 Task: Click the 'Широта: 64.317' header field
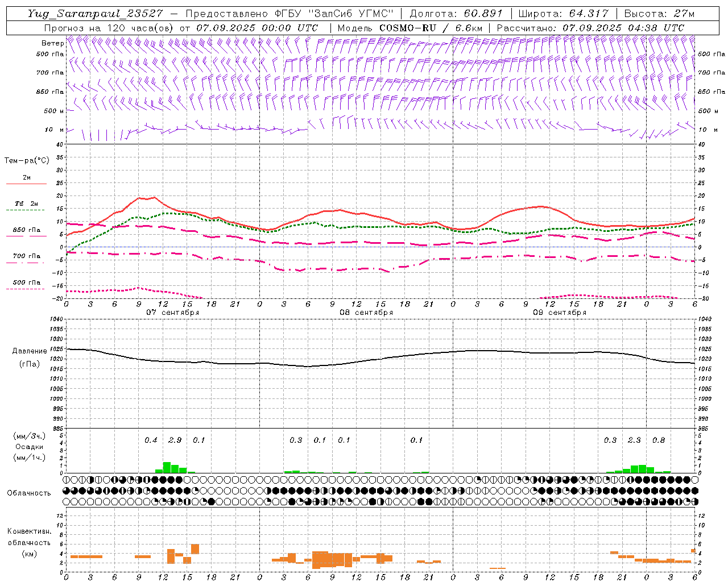563,14
